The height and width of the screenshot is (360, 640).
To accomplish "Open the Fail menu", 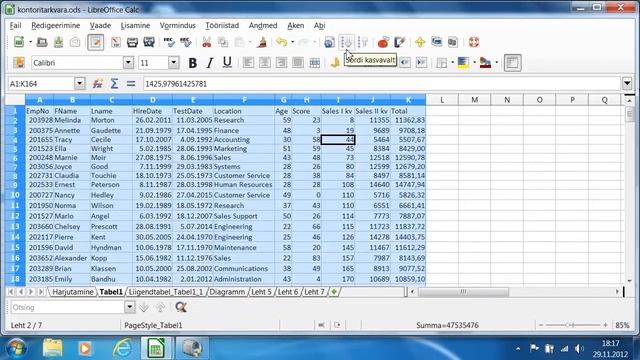I will pyautogui.click(x=16, y=25).
